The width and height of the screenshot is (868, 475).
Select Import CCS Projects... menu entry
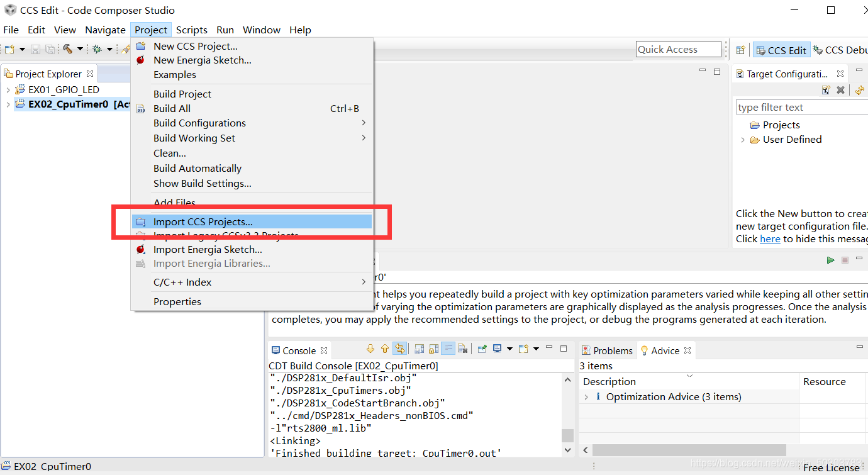pos(252,221)
